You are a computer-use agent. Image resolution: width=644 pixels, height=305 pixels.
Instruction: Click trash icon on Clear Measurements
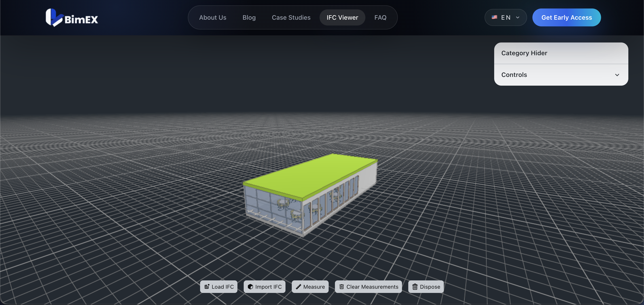click(x=341, y=287)
